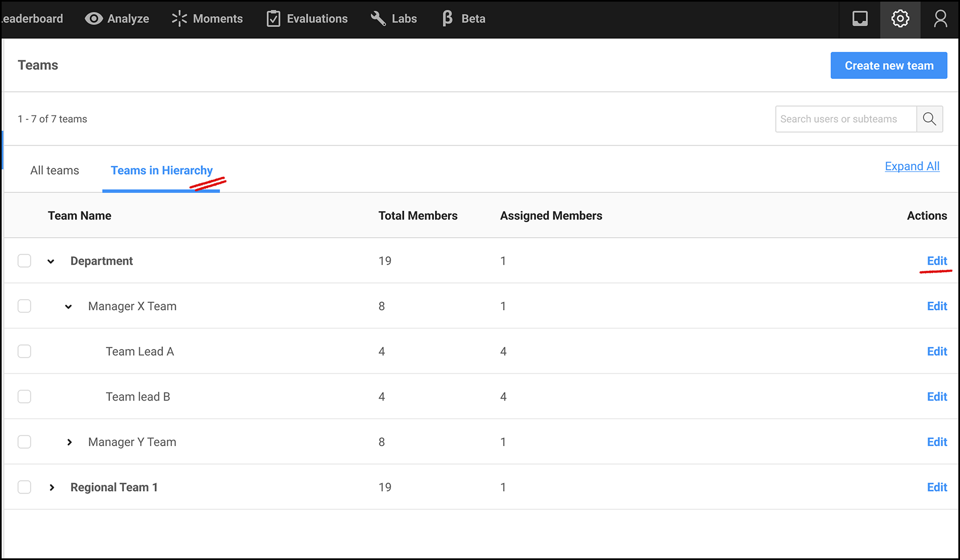Switch to the All teams tab
The image size is (960, 560).
click(x=54, y=171)
